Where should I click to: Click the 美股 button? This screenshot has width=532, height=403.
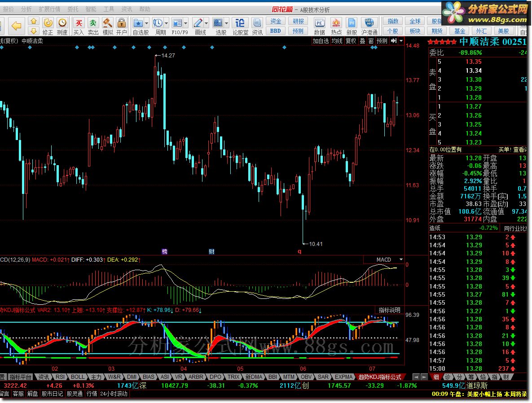[x=504, y=31]
